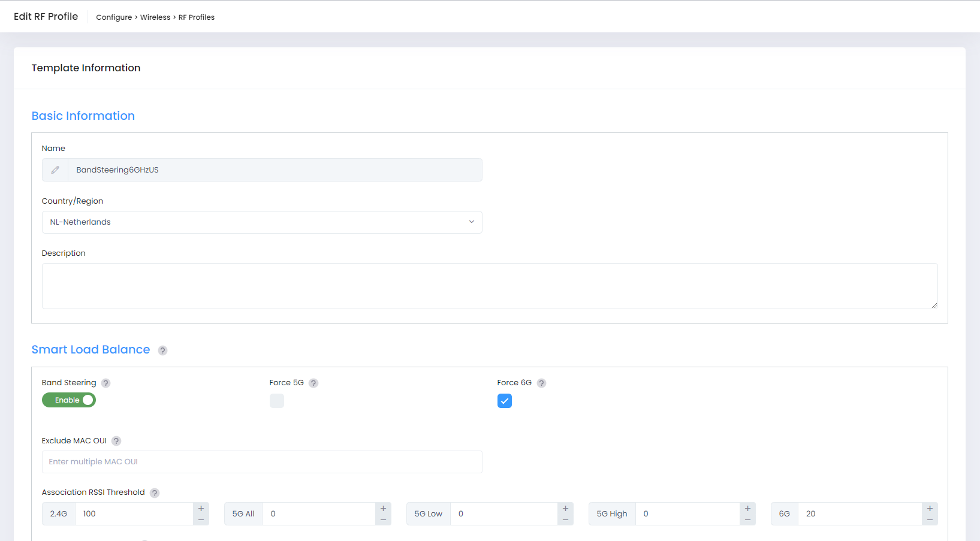Show help tooltip for Force 6G
Image resolution: width=980 pixels, height=541 pixels.
(x=541, y=383)
